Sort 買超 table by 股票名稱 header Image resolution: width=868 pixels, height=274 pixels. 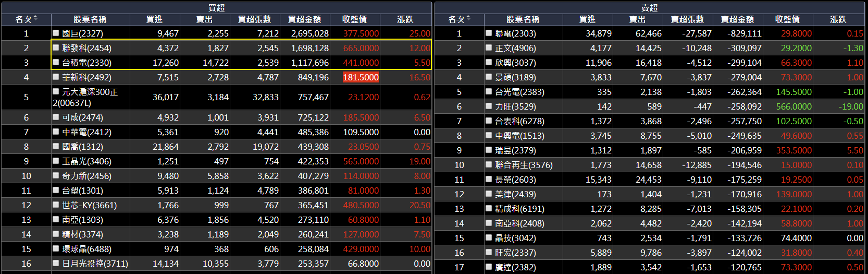point(90,19)
